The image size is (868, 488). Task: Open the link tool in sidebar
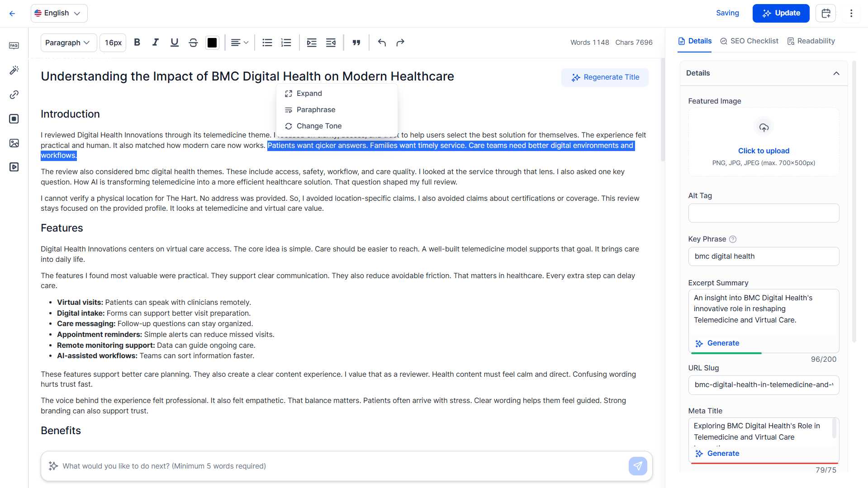click(14, 95)
